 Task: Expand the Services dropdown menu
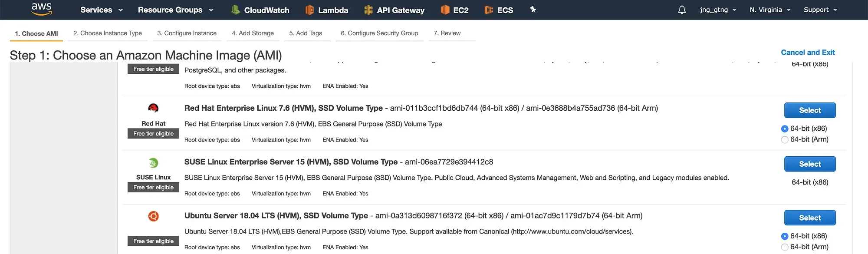tap(102, 10)
